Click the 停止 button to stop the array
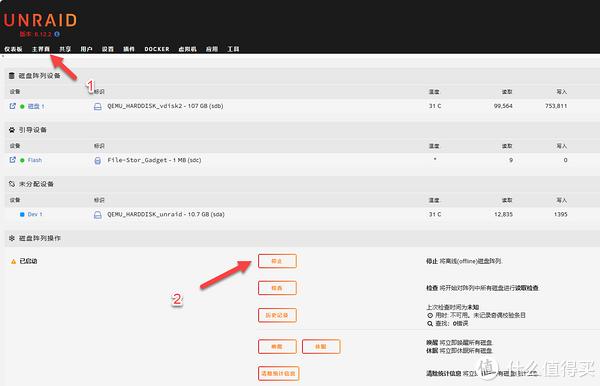 click(x=277, y=261)
